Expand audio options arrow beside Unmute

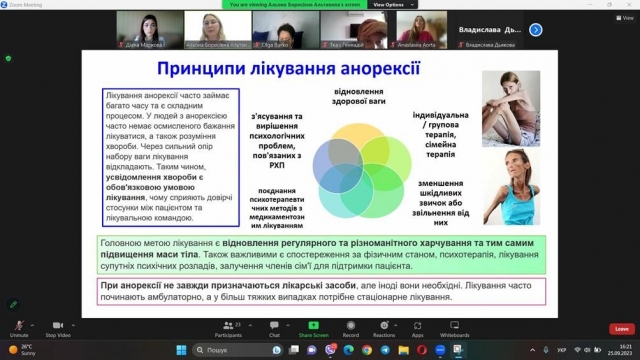(x=32, y=325)
